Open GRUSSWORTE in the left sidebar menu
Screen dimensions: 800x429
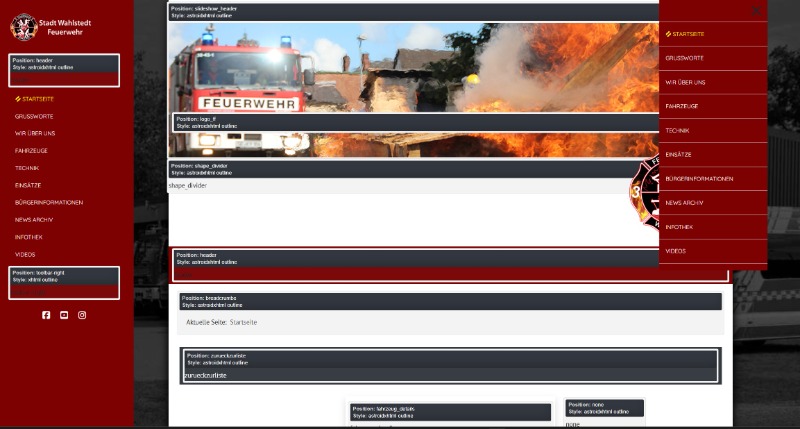(34, 116)
